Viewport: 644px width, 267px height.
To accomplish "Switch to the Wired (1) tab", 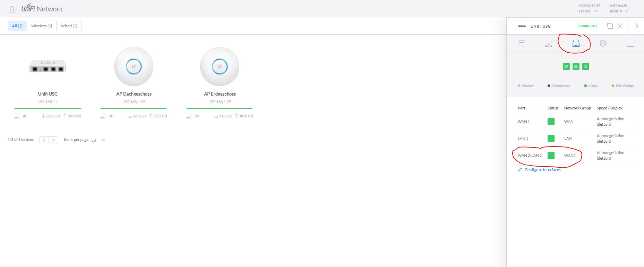I will [x=69, y=26].
